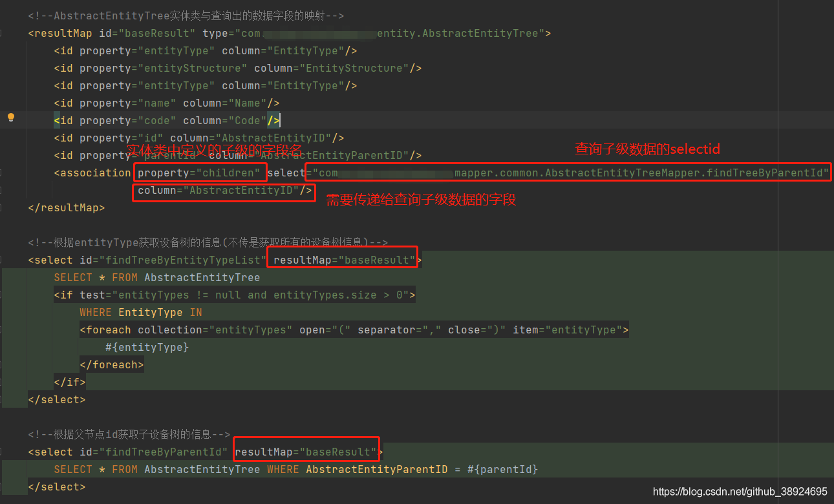Viewport: 834px width, 504px height.
Task: Click property="entityStructure" in the id tag
Action: pyautogui.click(x=164, y=68)
